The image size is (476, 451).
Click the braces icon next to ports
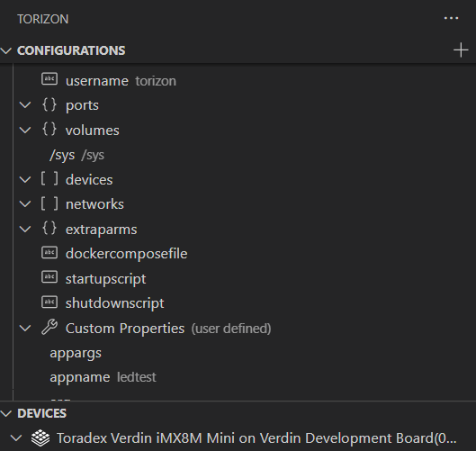49,104
